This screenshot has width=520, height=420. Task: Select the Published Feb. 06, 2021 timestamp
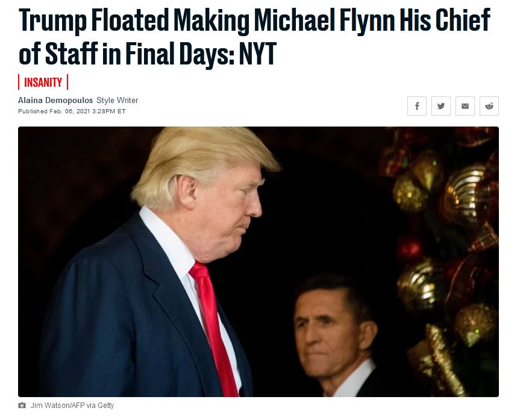pos(72,111)
